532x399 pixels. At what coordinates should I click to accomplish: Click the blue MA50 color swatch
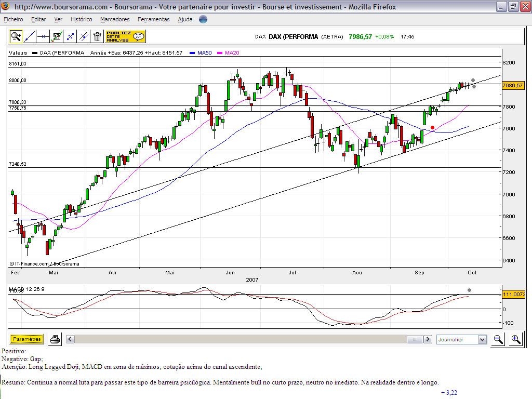tap(192, 53)
